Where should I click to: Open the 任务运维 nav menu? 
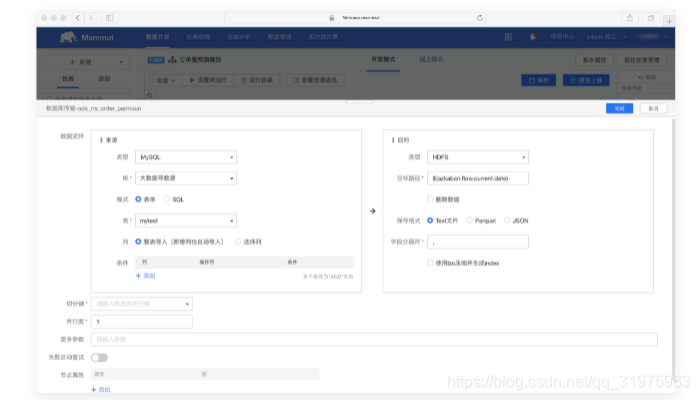click(198, 37)
